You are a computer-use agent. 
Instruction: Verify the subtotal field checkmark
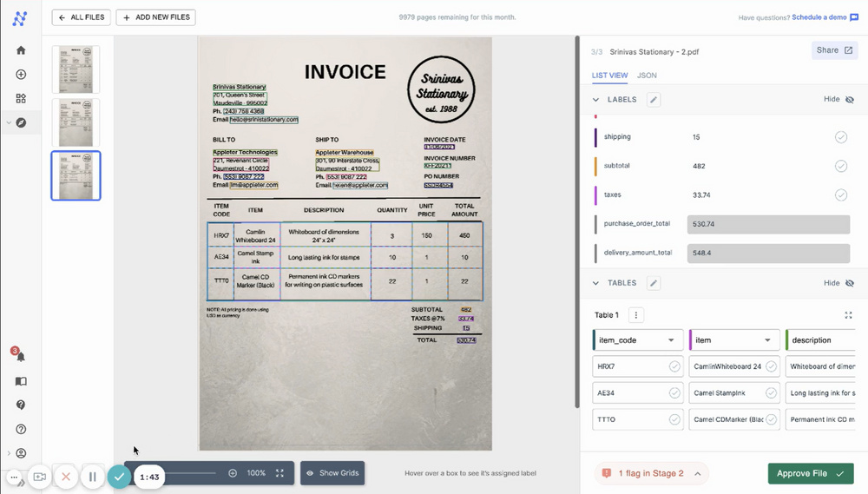840,166
